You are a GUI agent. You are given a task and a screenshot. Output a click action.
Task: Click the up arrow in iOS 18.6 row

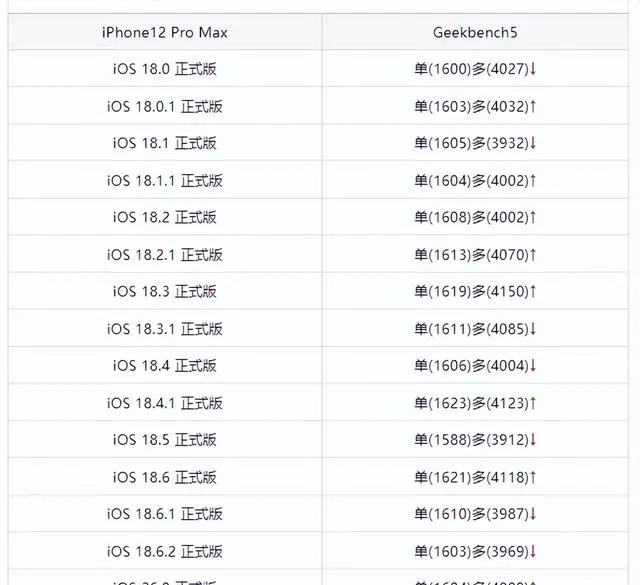[533, 477]
